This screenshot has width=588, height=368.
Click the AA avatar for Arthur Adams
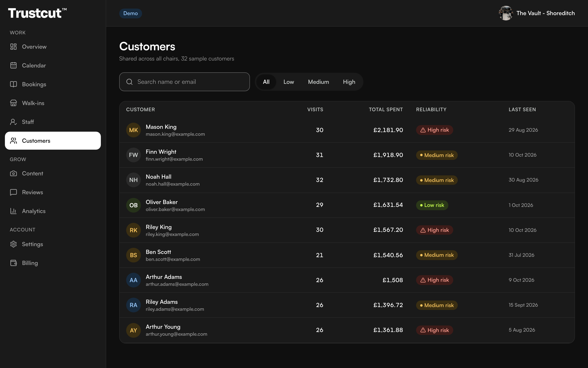[x=133, y=280]
